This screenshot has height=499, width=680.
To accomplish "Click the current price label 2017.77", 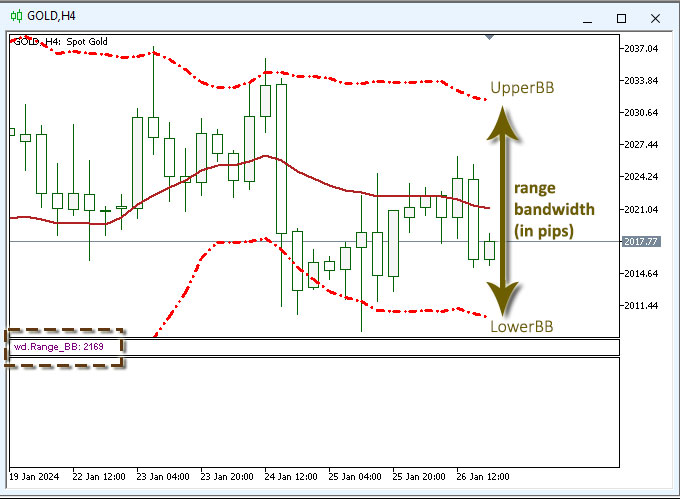I will point(641,241).
